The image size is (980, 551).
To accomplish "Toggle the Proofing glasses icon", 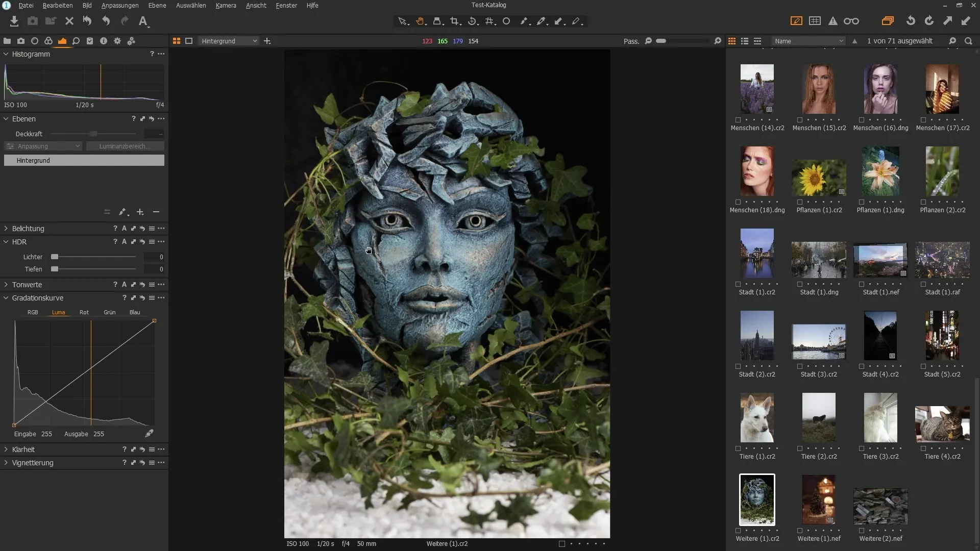I will click(851, 21).
